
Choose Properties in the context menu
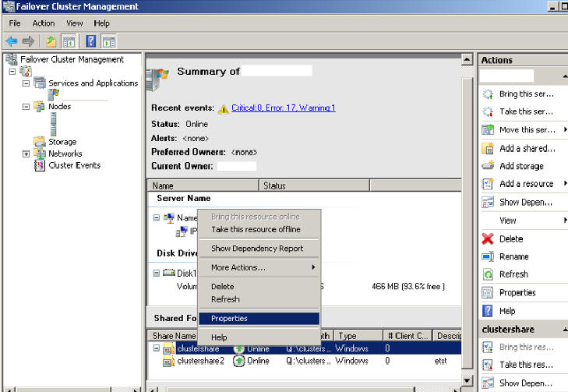[259, 319]
